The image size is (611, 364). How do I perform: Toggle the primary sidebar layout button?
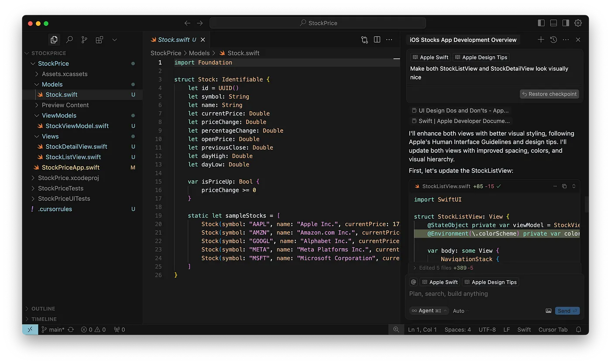coord(541,23)
